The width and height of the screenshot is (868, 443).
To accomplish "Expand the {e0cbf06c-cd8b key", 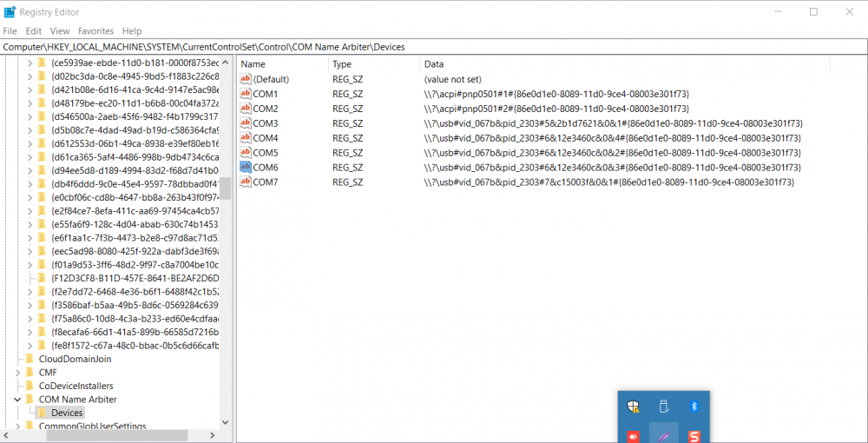I will pyautogui.click(x=30, y=197).
